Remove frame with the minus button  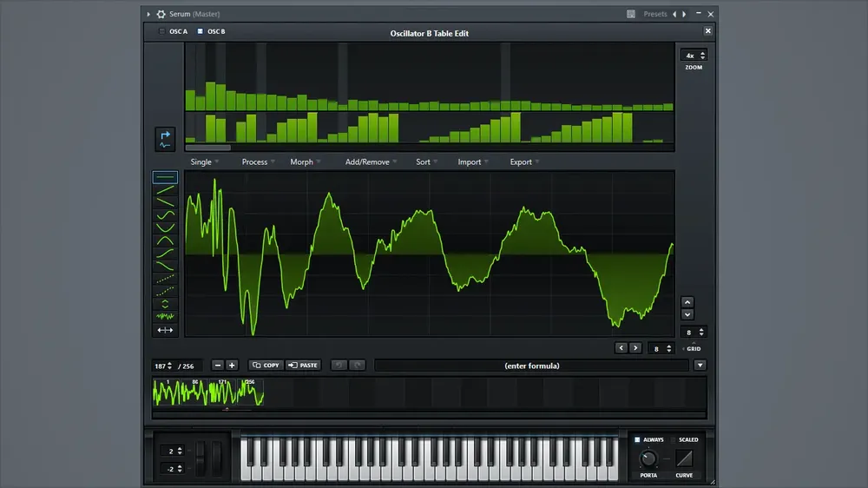218,365
